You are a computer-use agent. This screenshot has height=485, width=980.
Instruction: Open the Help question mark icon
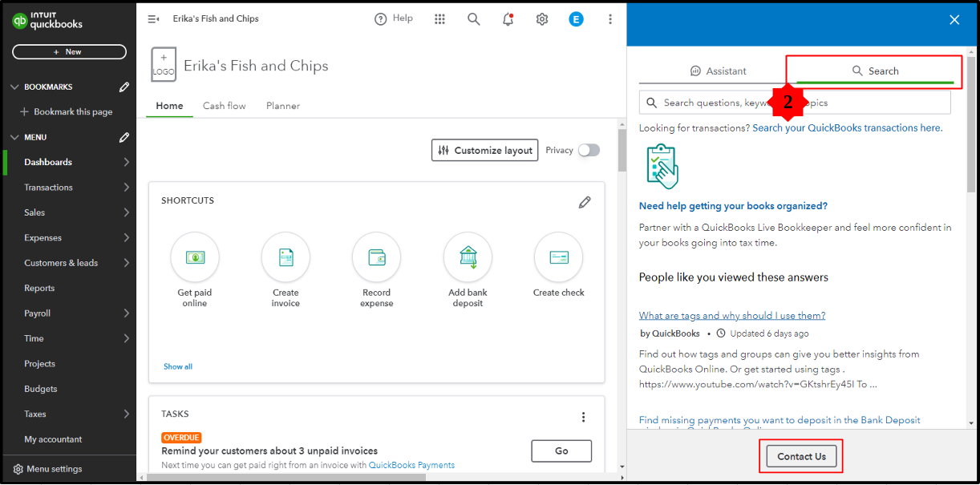click(381, 19)
